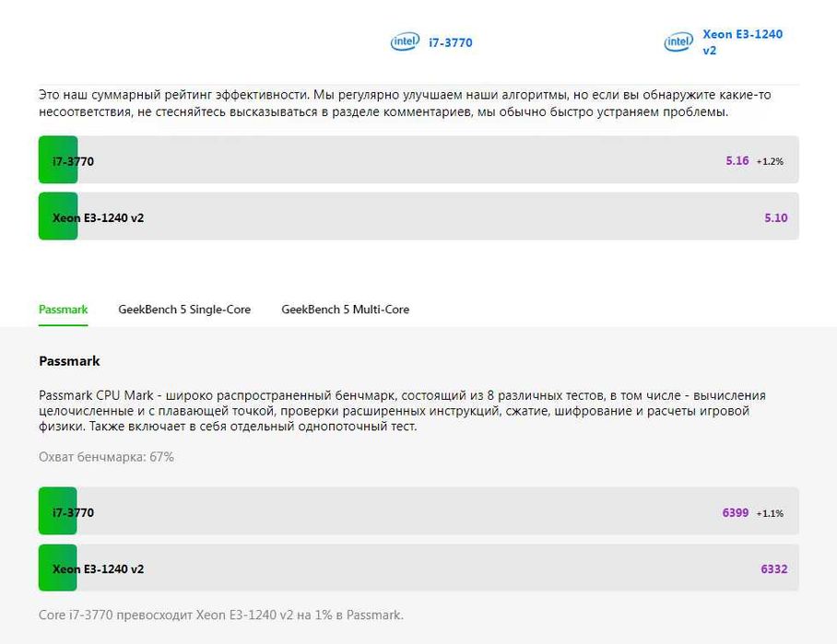
Task: Click the 5.10 score for Xeon
Action: coord(775,217)
